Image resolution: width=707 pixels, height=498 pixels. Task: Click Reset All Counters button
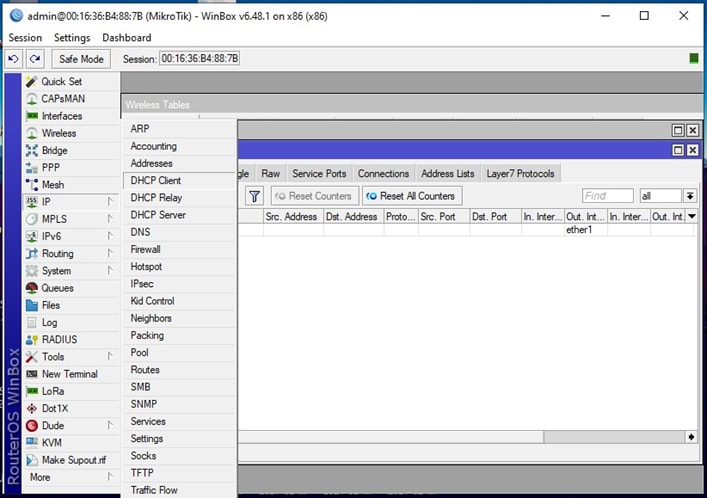[412, 196]
